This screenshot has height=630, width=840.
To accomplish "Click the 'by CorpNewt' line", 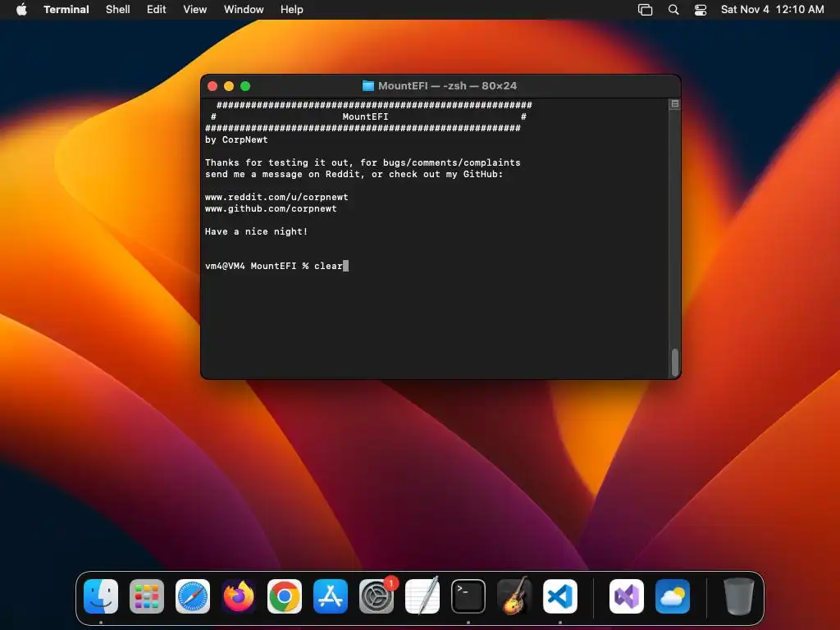I will point(236,139).
